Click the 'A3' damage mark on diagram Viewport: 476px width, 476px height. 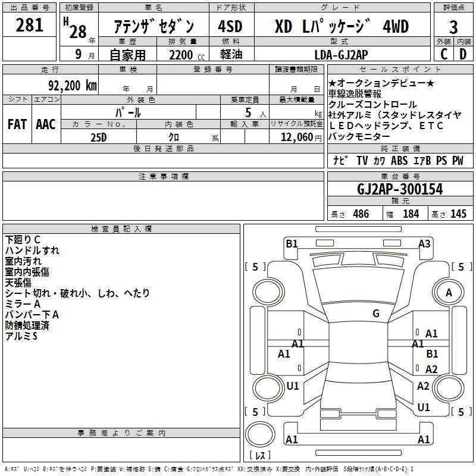[424, 244]
